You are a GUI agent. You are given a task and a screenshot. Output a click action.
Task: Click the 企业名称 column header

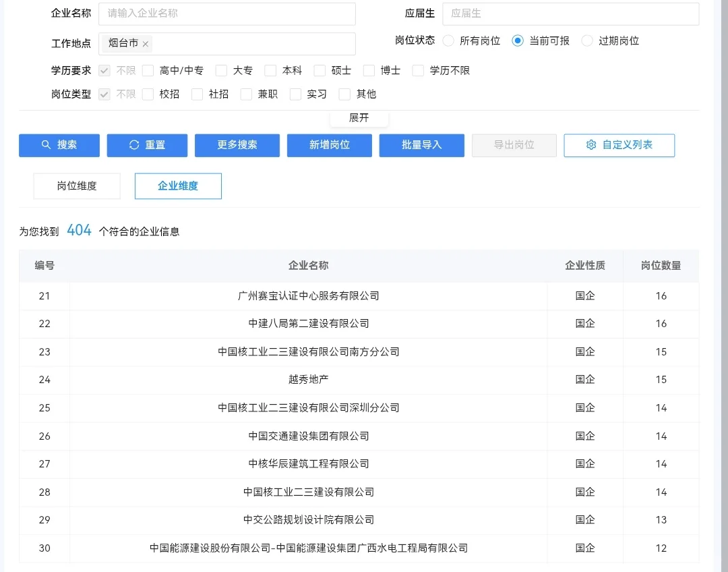point(308,266)
